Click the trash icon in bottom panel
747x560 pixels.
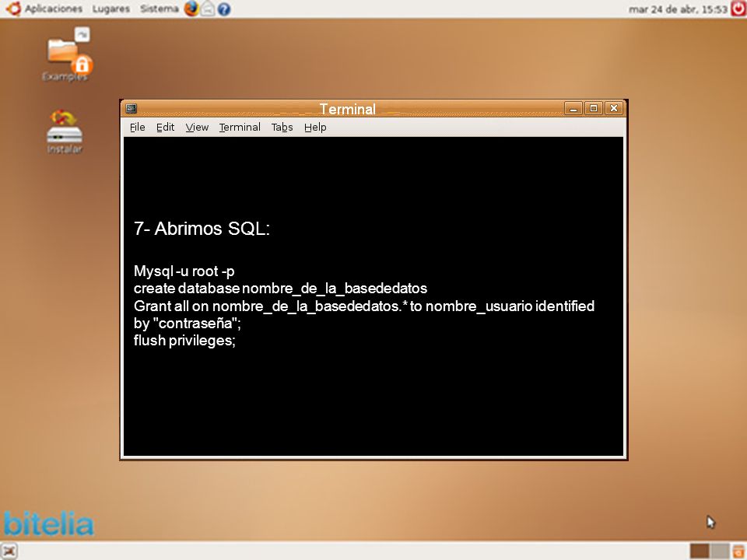[740, 551]
